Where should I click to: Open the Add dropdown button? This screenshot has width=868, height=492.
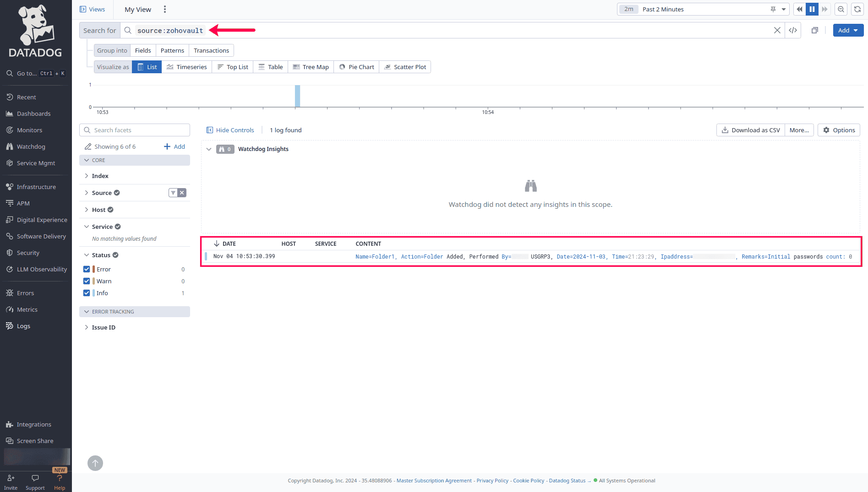coord(848,30)
